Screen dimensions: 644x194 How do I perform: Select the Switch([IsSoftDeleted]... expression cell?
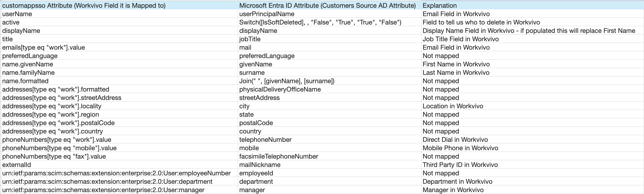(x=320, y=22)
